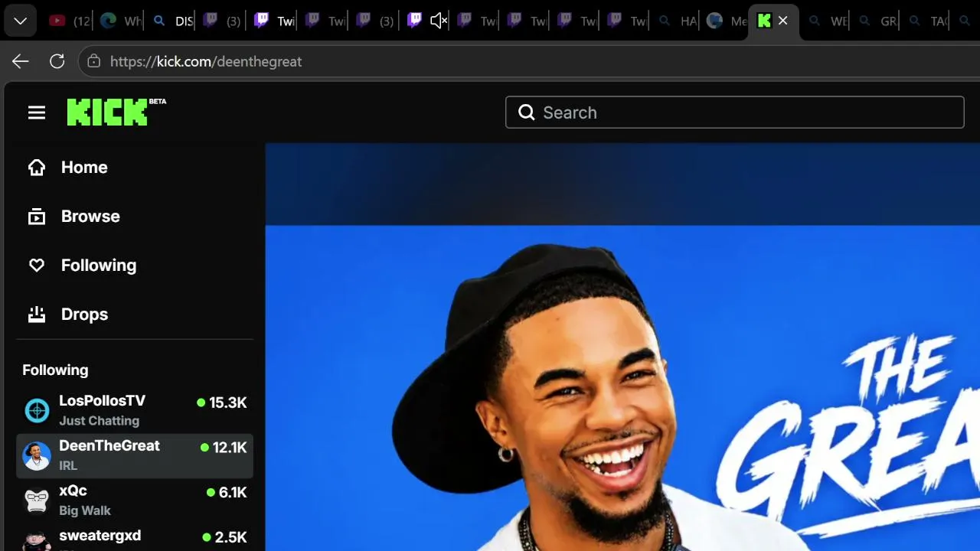Unmute the tab via its speaker icon
This screenshot has width=980, height=551.
[438, 21]
